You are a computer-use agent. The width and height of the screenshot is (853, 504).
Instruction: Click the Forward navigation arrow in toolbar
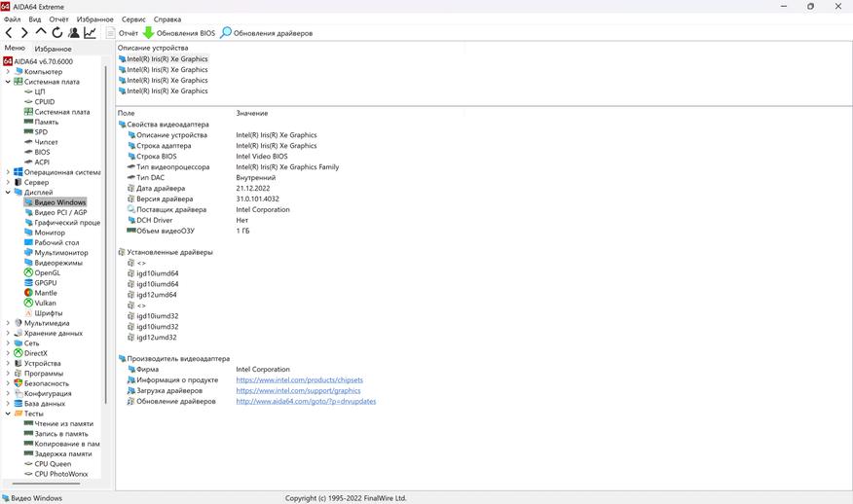click(x=24, y=33)
